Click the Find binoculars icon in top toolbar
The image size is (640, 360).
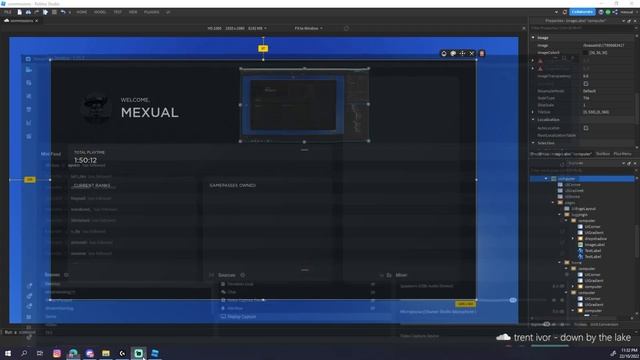click(x=28, y=12)
